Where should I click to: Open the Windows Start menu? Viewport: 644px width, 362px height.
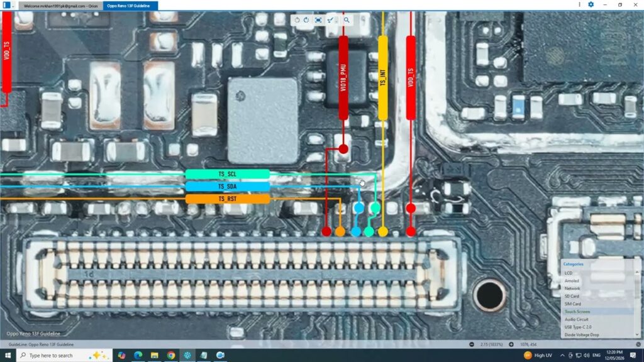click(x=8, y=356)
